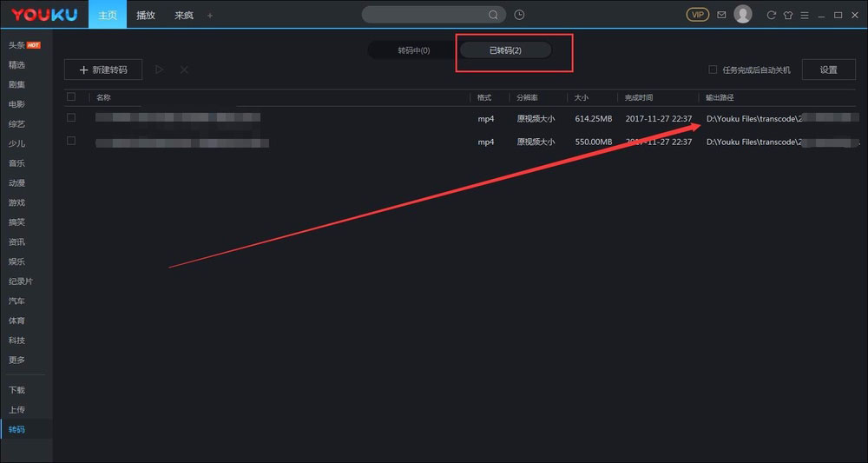This screenshot has height=463, width=868.
Task: Click the 名称 column header
Action: click(103, 97)
